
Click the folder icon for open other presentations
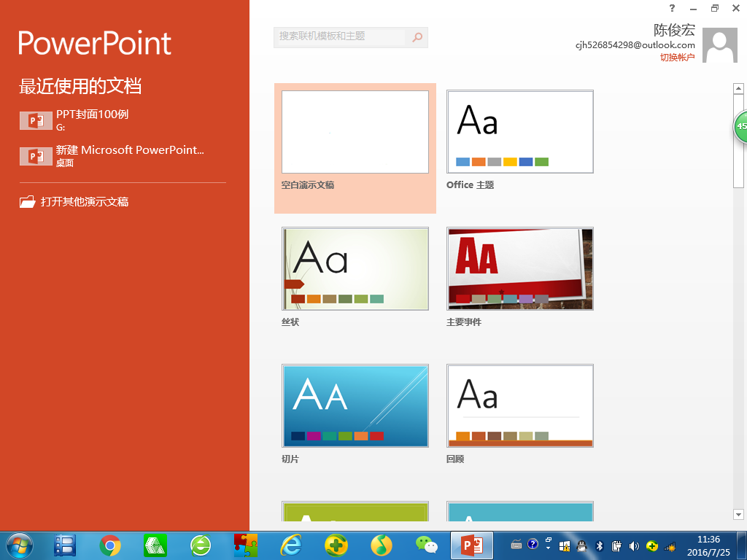(x=27, y=202)
